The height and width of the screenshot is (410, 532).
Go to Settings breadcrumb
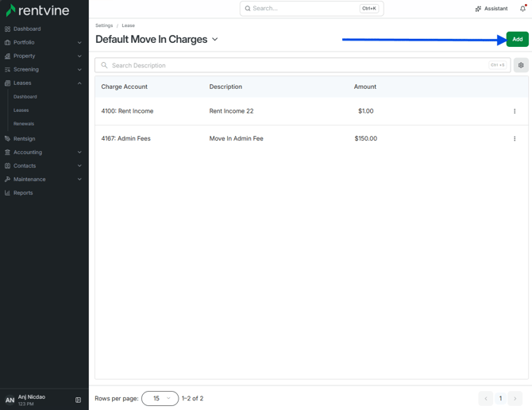104,25
